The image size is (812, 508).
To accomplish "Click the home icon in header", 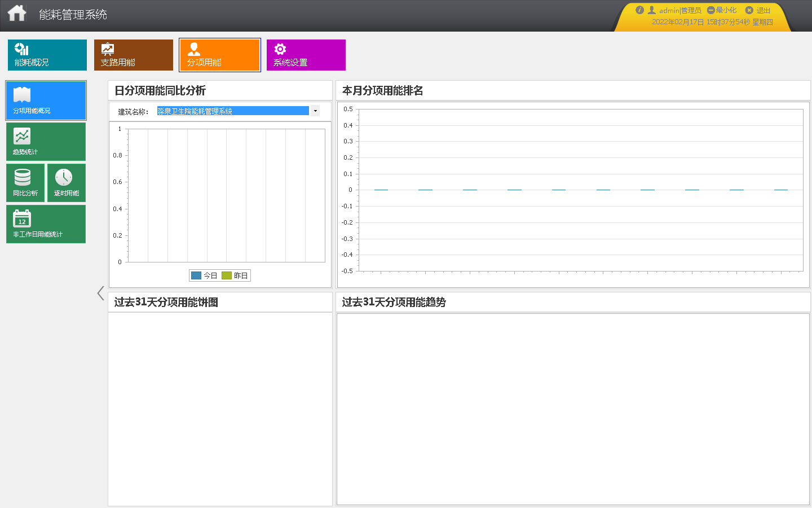I will point(17,12).
